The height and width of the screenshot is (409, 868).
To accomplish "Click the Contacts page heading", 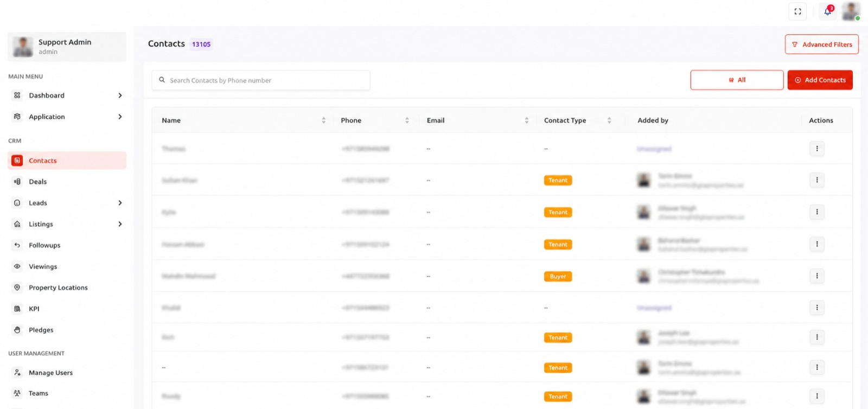I will [167, 44].
